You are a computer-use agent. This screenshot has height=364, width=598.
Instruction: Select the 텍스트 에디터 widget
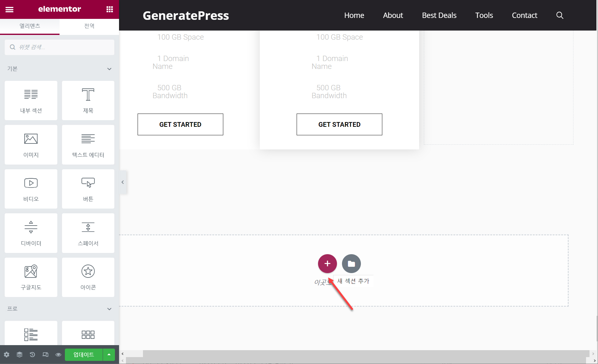[88, 145]
